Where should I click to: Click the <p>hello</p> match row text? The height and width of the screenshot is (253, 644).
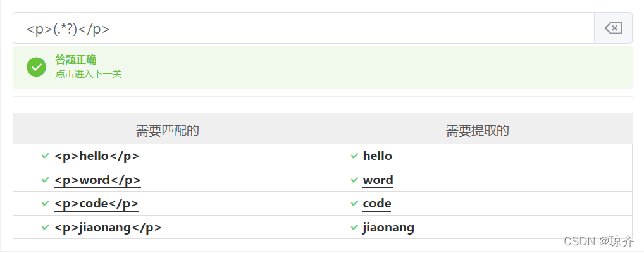point(97,156)
